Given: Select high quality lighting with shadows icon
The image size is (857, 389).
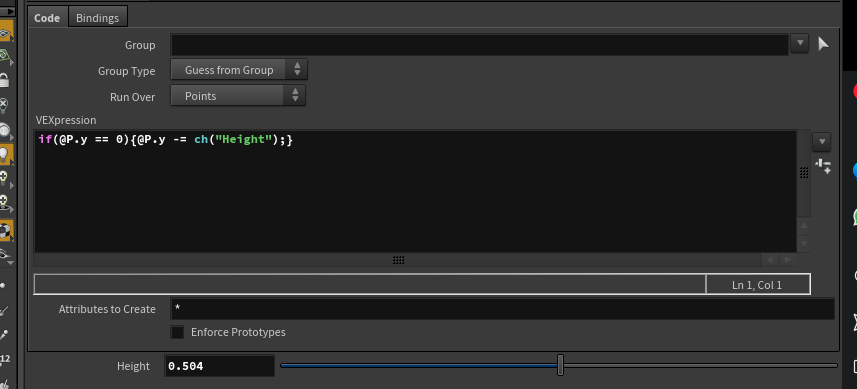Looking at the screenshot, I should tap(5, 203).
